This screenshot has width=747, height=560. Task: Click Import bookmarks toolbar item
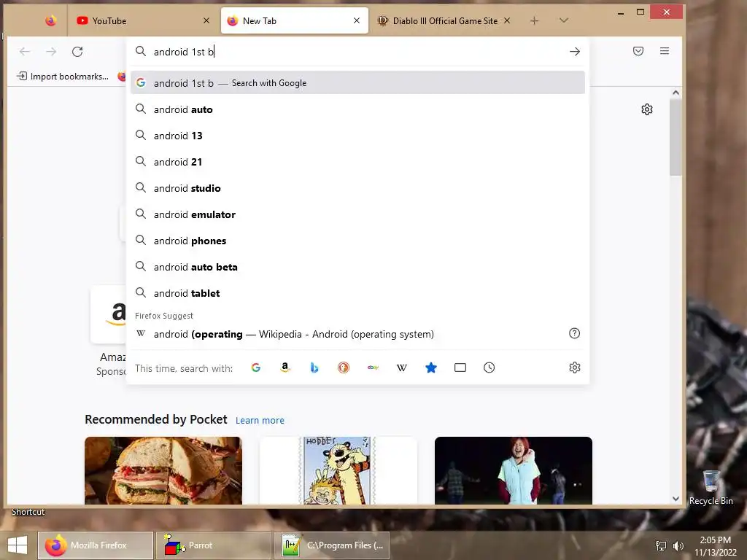point(63,76)
